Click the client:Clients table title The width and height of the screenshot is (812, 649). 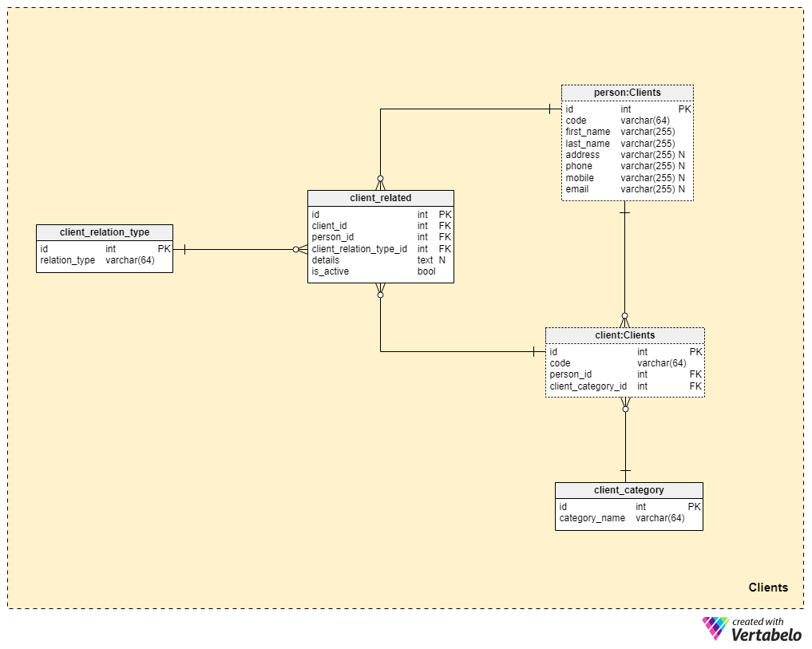point(624,335)
